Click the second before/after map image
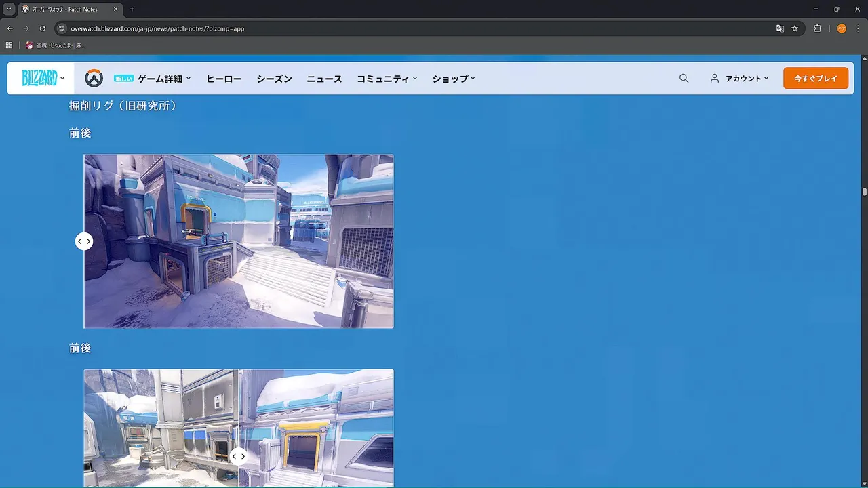868x488 pixels. (239, 428)
